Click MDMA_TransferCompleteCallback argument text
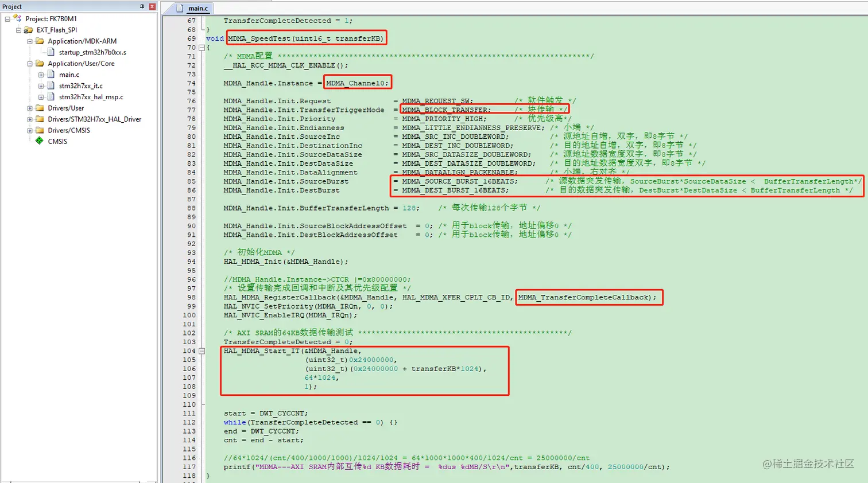 pyautogui.click(x=583, y=297)
